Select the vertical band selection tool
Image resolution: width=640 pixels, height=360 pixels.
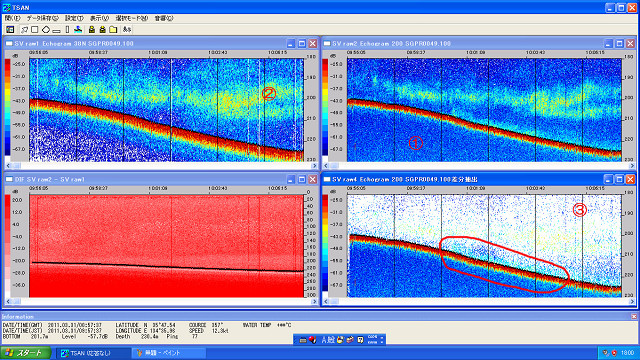tap(67, 30)
